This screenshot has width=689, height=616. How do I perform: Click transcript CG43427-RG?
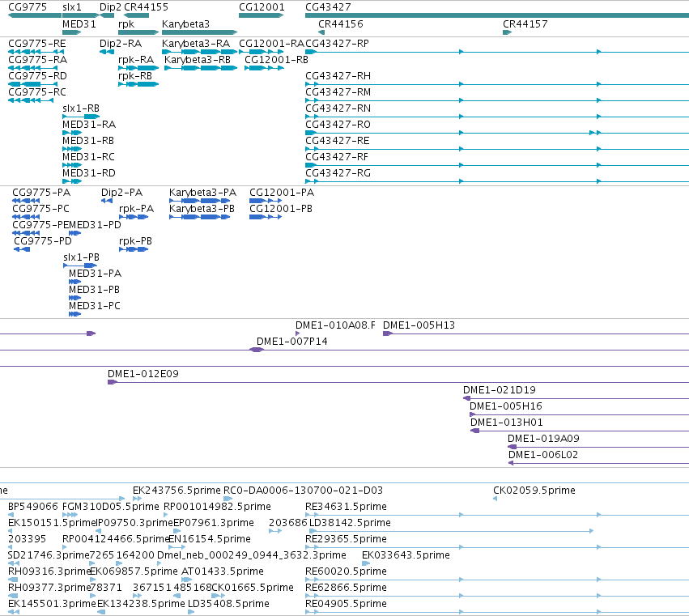338,173
